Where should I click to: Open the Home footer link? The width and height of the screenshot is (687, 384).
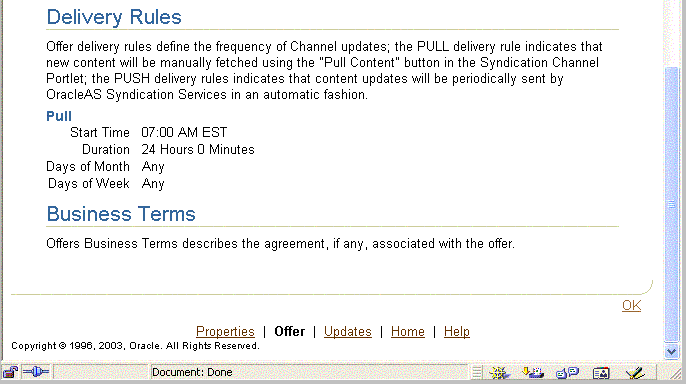pyautogui.click(x=408, y=331)
